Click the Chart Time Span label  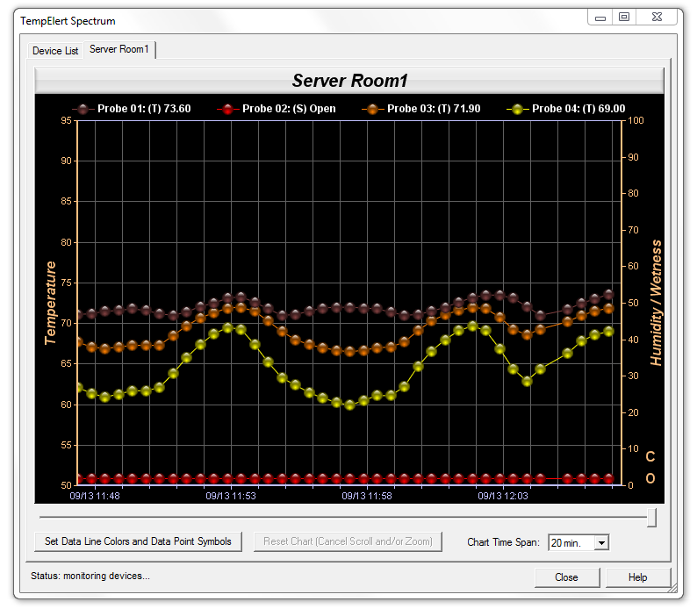tap(503, 542)
